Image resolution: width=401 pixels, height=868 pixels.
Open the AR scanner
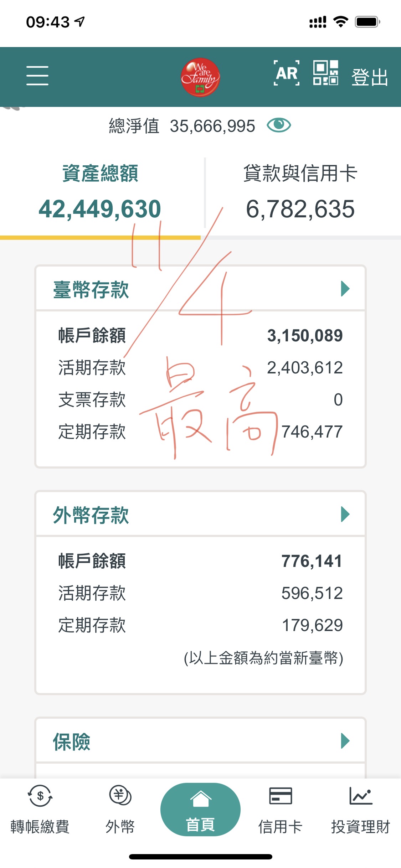[x=287, y=73]
